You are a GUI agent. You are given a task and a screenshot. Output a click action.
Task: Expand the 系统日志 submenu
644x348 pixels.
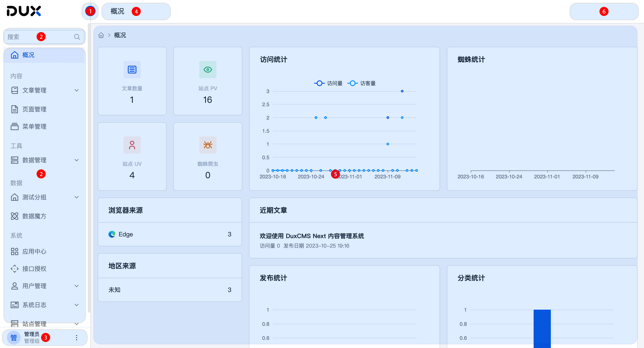point(77,305)
